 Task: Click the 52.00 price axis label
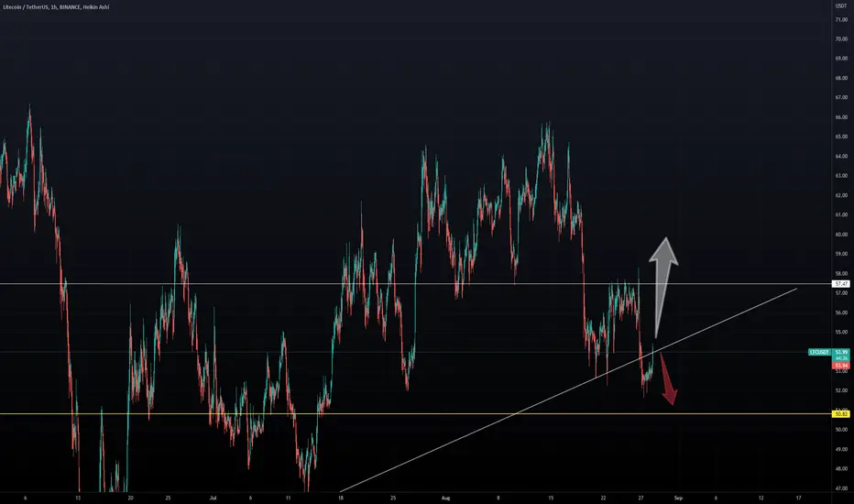[841, 390]
